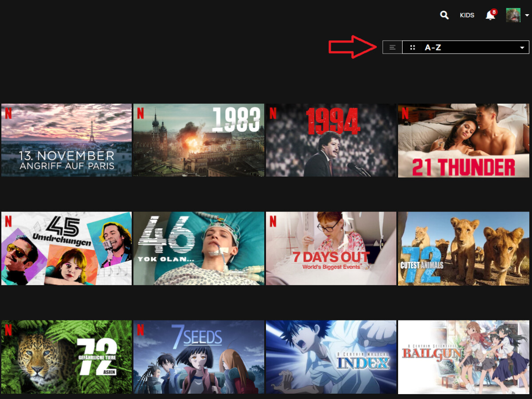Open the notifications bell

490,16
